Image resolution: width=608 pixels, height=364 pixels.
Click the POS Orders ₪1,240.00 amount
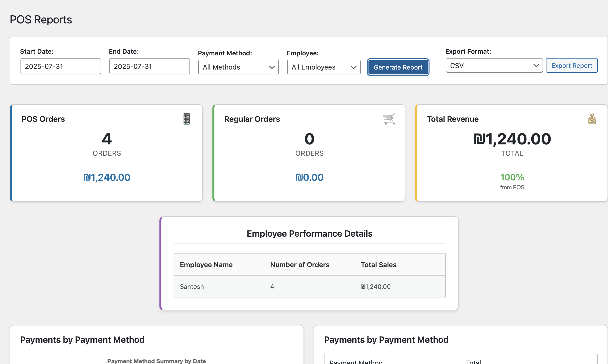click(x=107, y=177)
